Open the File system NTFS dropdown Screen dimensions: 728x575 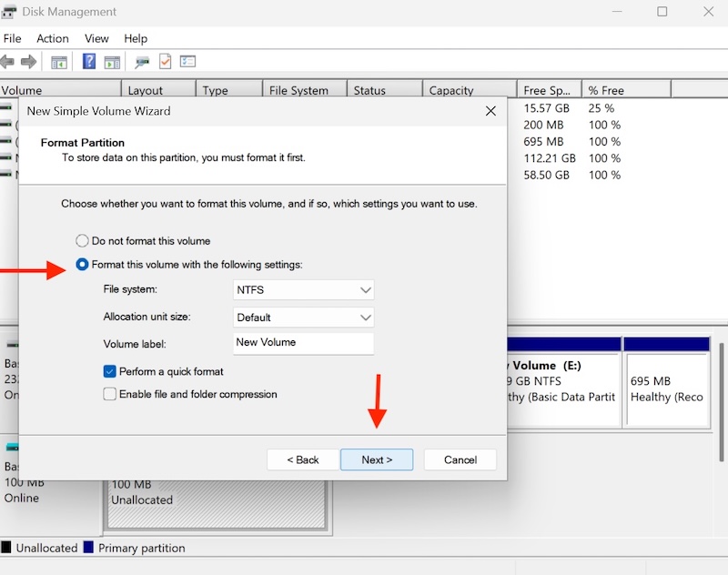304,290
